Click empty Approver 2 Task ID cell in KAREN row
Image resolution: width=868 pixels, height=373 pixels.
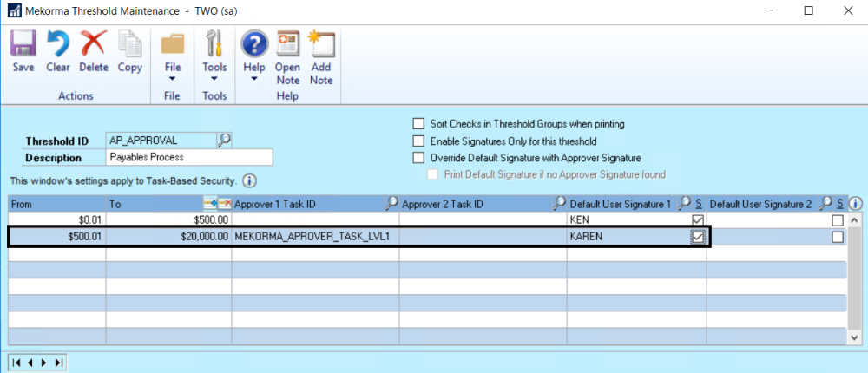click(483, 237)
